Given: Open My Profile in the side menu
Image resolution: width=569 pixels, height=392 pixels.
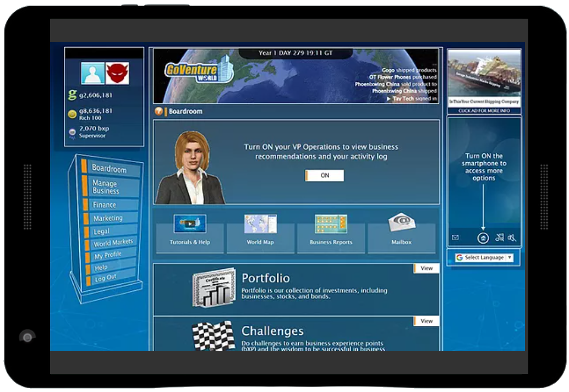Looking at the screenshot, I should [x=110, y=255].
